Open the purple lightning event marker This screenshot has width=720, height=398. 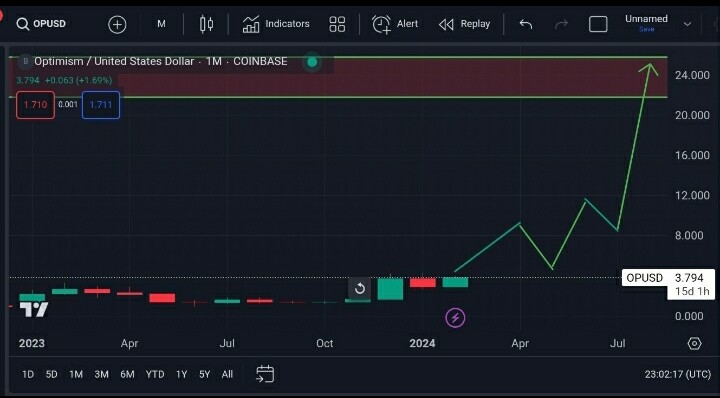click(455, 317)
